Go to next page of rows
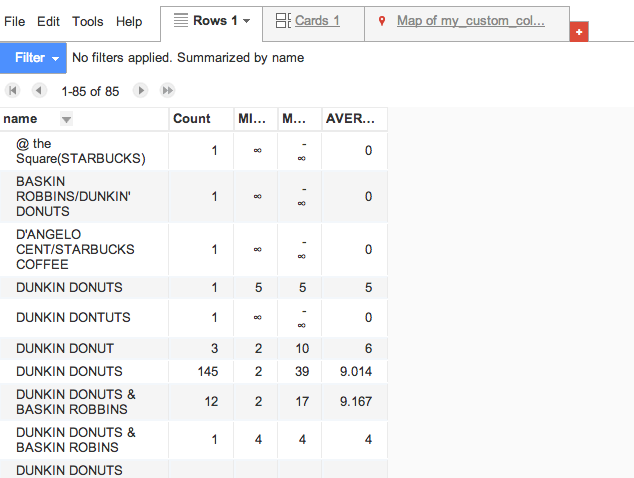634x478 pixels. pos(140,90)
